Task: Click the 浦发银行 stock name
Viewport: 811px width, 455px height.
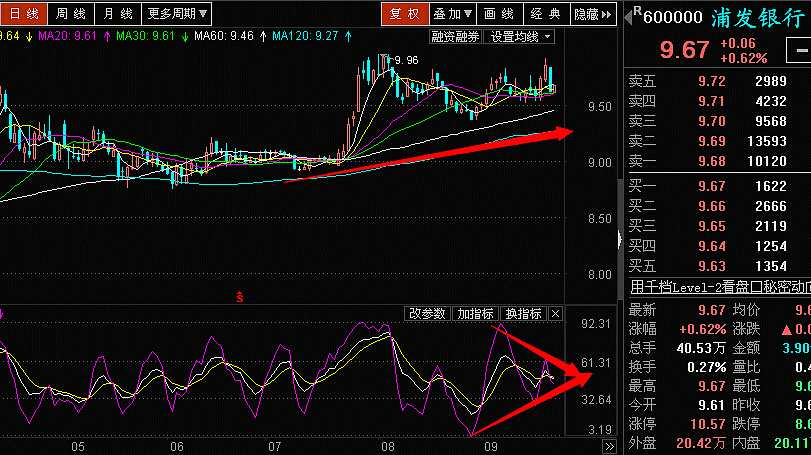Action: click(x=758, y=18)
